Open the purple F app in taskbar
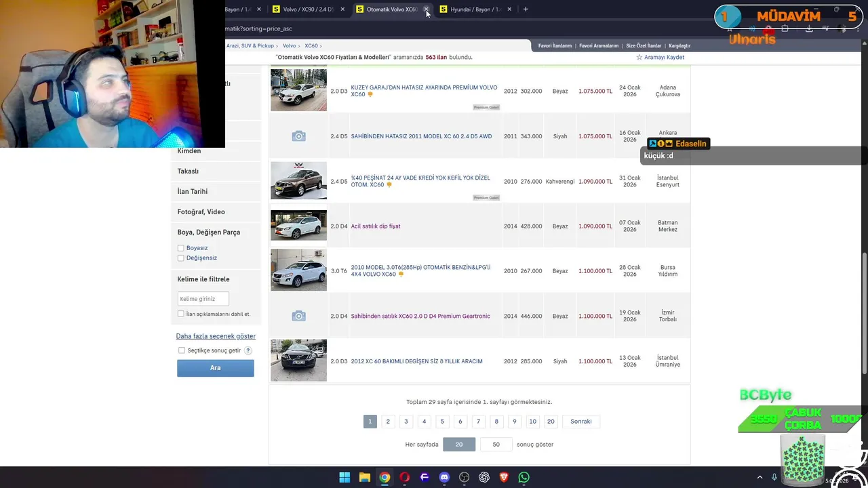868x488 pixels. click(425, 477)
